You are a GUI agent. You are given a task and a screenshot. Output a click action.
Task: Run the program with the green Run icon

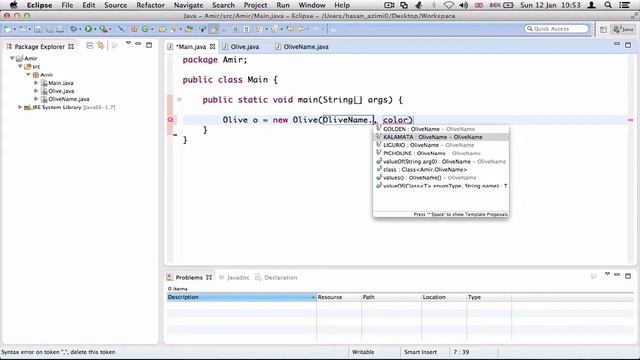point(88,29)
